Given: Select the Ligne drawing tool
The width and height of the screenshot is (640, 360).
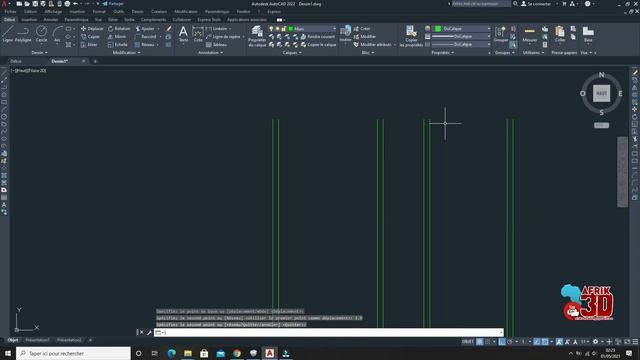Looking at the screenshot, I should click(8, 34).
